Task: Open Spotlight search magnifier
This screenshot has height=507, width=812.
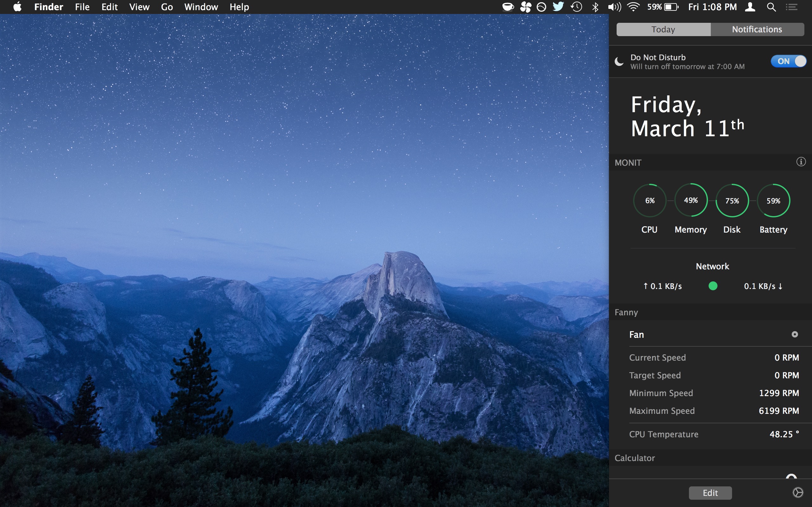Action: [771, 7]
